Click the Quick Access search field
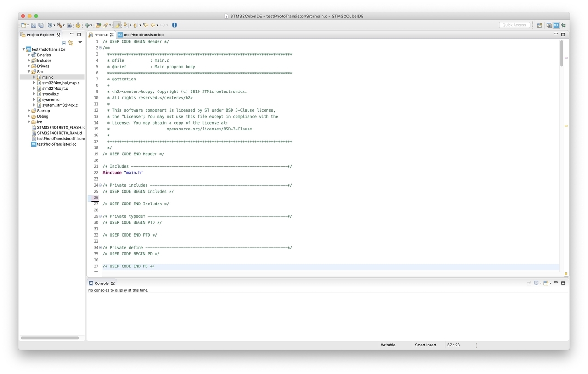Image resolution: width=588 pixels, height=374 pixels. point(514,25)
